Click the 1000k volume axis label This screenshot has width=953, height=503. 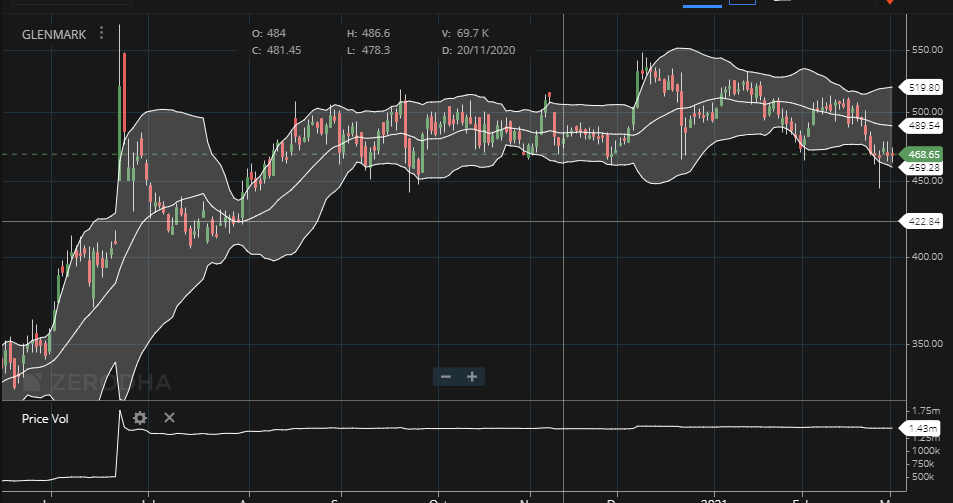pos(926,450)
